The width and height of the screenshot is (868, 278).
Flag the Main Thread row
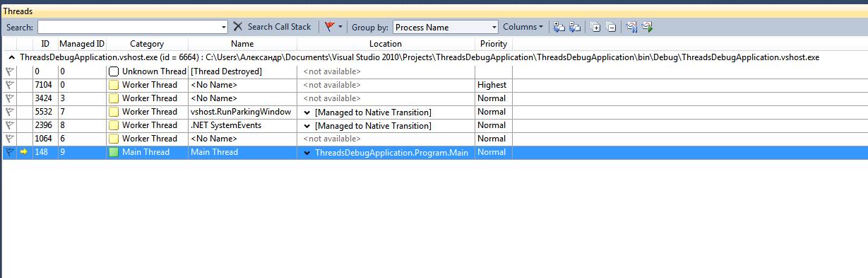click(10, 152)
